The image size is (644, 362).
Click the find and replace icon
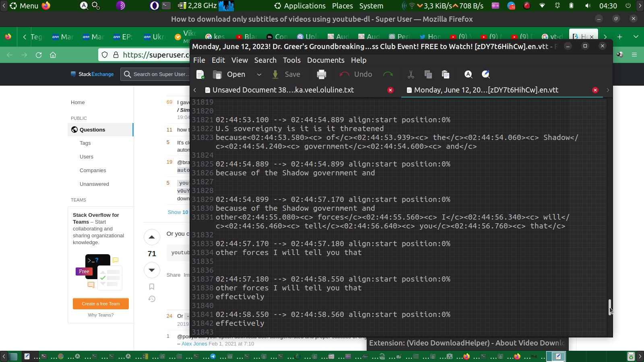pos(486,74)
